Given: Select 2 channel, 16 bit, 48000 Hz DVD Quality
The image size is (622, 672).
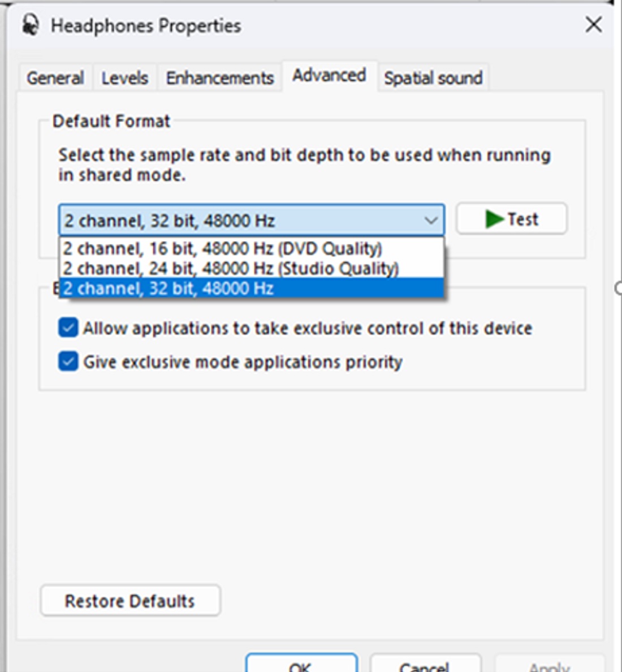Looking at the screenshot, I should click(x=223, y=248).
